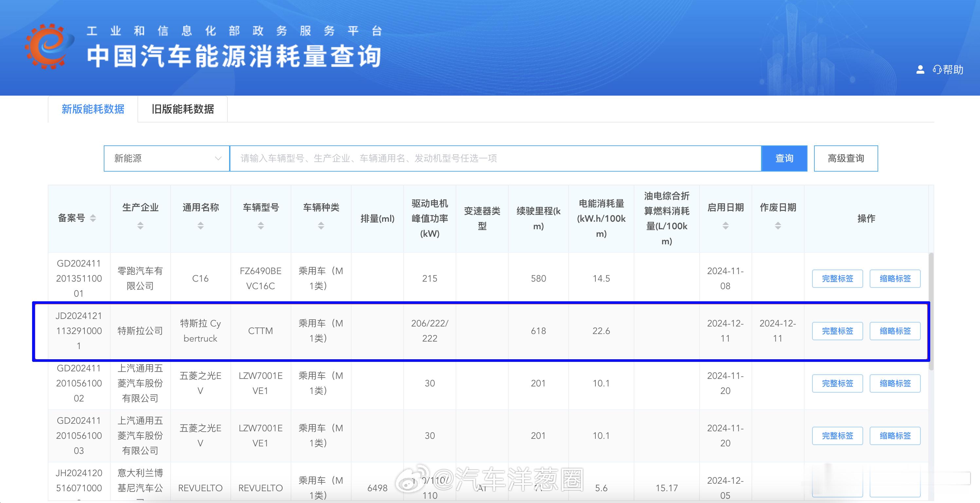Click 中国汽车能源消耗量查询 site title
The height and width of the screenshot is (503, 980).
234,57
